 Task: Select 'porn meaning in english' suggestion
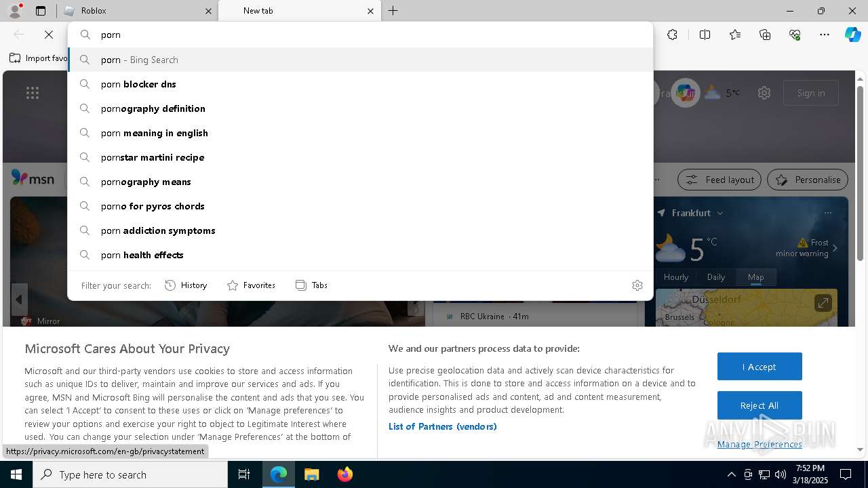point(360,133)
